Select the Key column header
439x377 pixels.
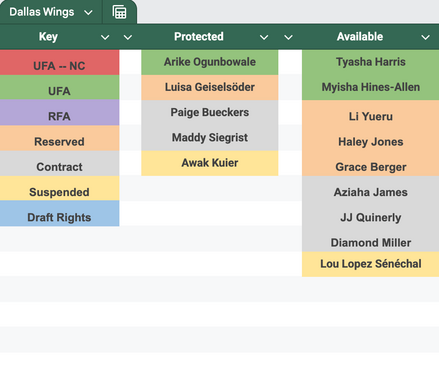(48, 37)
